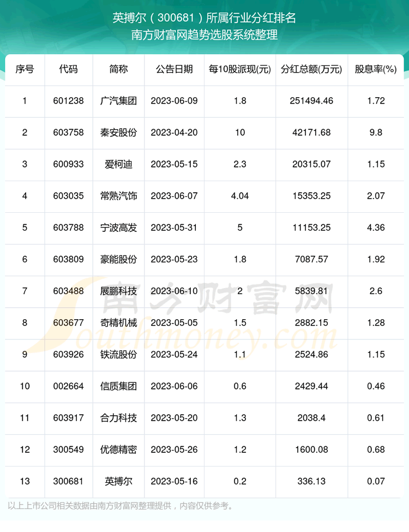Click dividend total 251494.46
The image size is (409, 532).
coord(311,101)
